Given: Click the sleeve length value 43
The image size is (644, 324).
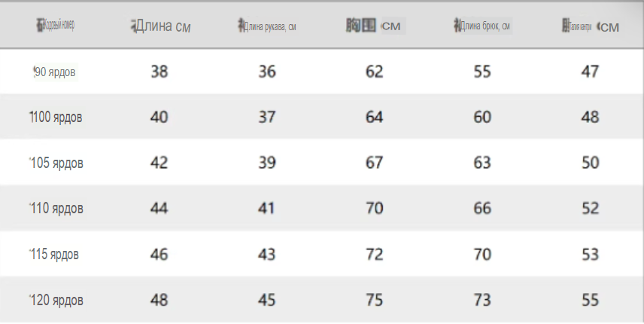Looking at the screenshot, I should [x=267, y=255].
